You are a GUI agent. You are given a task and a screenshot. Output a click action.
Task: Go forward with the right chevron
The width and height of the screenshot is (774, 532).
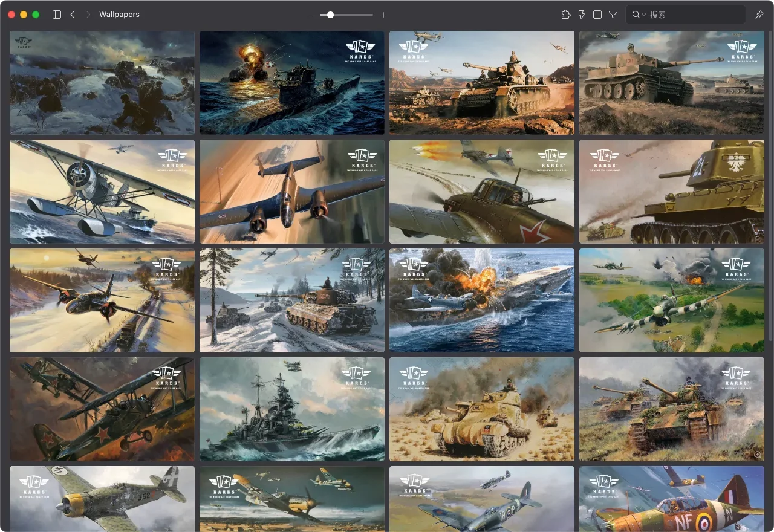pyautogui.click(x=88, y=15)
